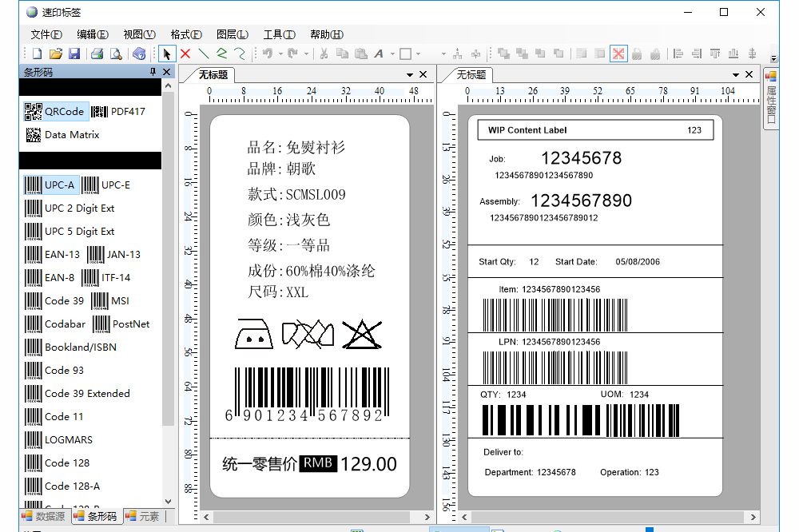Open a file with the folder icon

click(55, 54)
